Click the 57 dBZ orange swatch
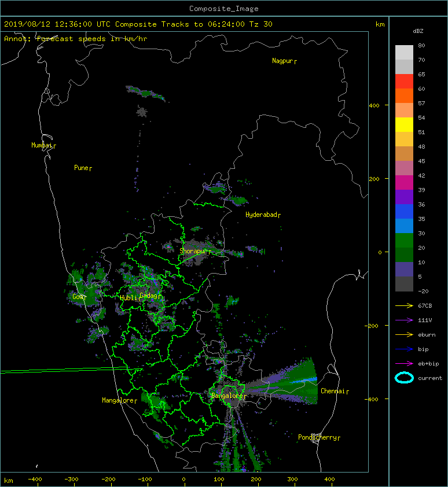 (x=404, y=110)
